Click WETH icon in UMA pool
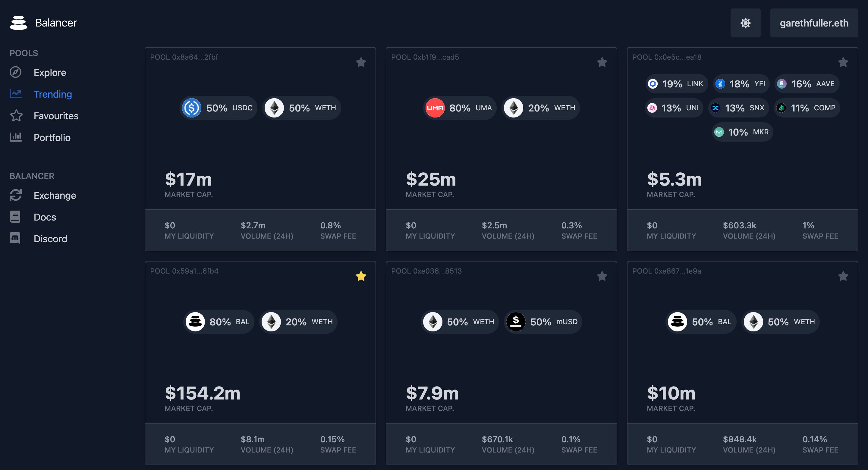The height and width of the screenshot is (470, 868). coord(514,108)
